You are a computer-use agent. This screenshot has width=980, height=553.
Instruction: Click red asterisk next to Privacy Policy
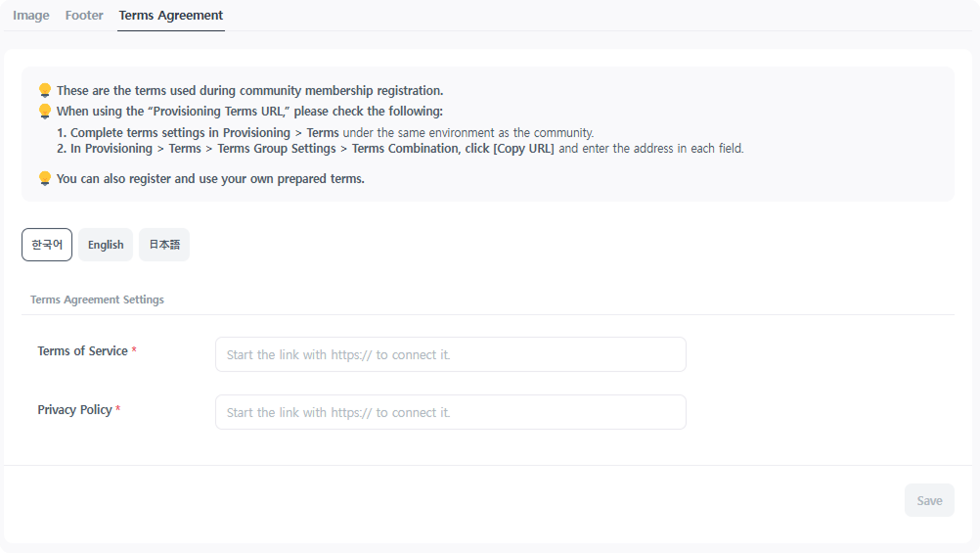pyautogui.click(x=118, y=410)
